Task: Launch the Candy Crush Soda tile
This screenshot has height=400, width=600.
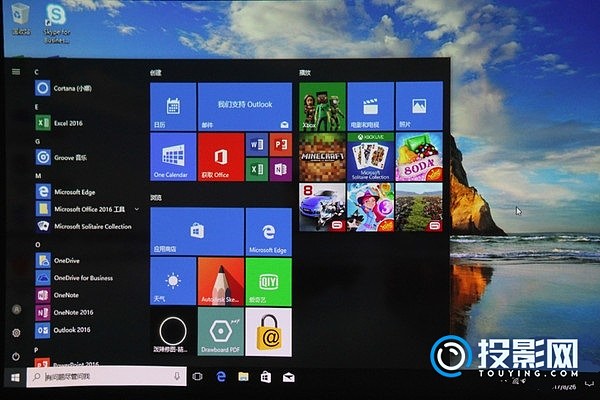Action: [419, 157]
